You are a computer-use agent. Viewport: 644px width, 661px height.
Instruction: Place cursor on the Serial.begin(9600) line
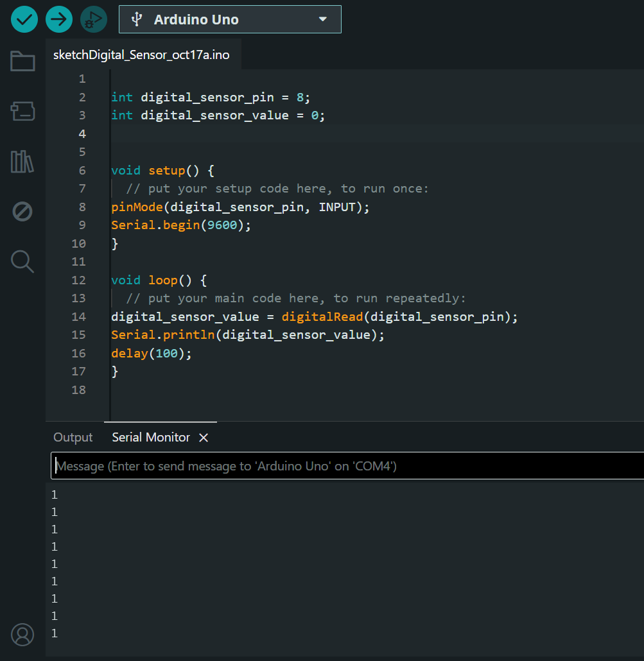tap(181, 225)
